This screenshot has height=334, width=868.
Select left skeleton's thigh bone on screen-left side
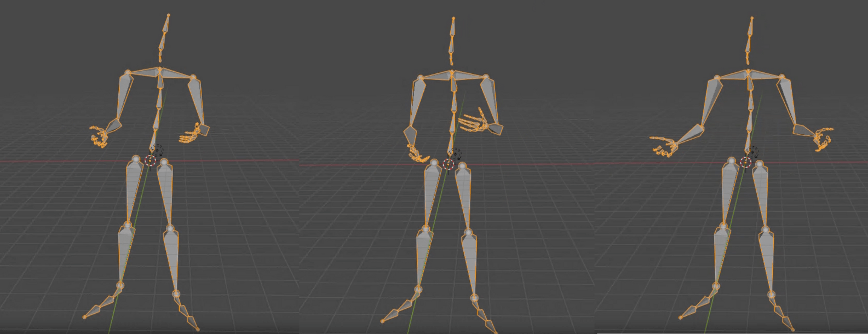tap(133, 190)
